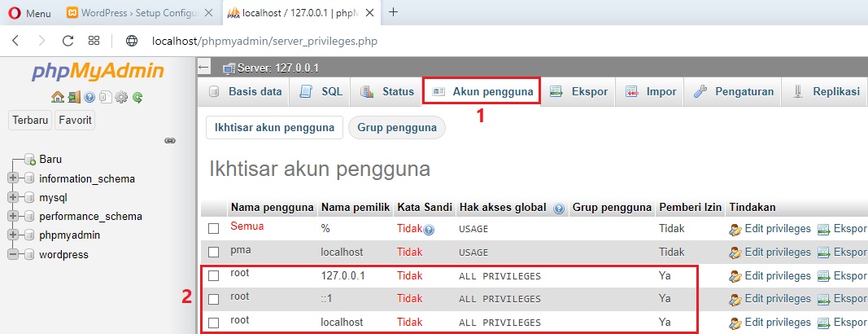This screenshot has height=334, width=868.
Task: Show Grup pengguna subtab
Action: (x=397, y=127)
